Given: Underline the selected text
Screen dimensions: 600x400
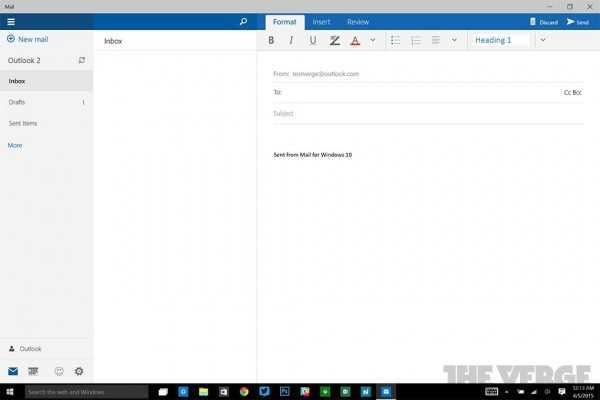Looking at the screenshot, I should [313, 40].
